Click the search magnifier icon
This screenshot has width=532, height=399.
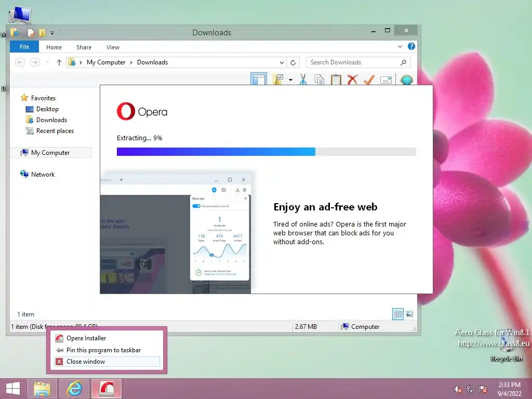point(403,62)
